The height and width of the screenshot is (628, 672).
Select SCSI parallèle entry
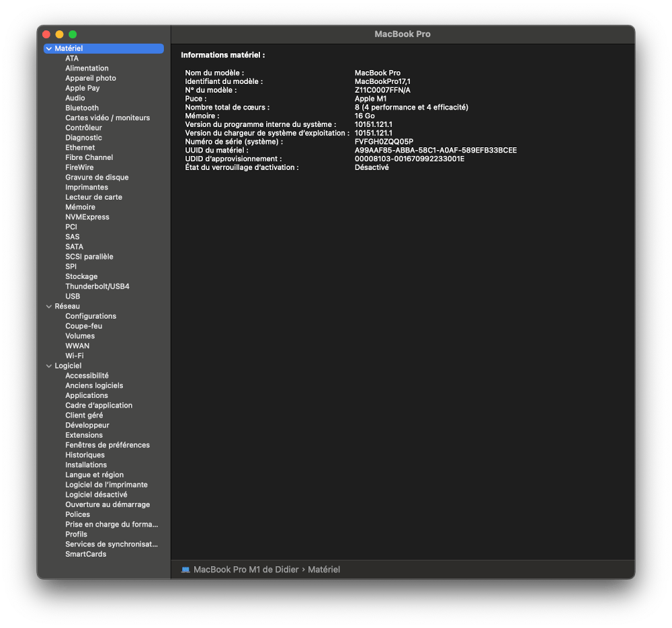point(89,257)
